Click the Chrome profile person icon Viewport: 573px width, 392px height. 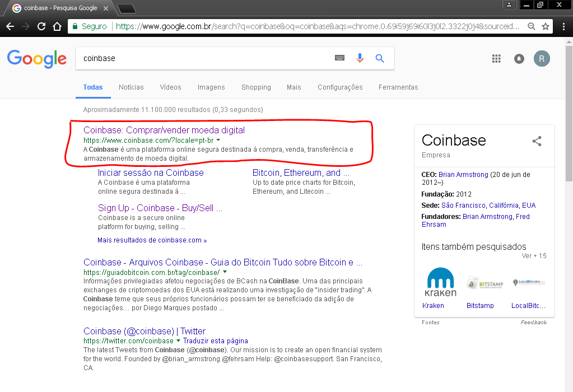509,4
